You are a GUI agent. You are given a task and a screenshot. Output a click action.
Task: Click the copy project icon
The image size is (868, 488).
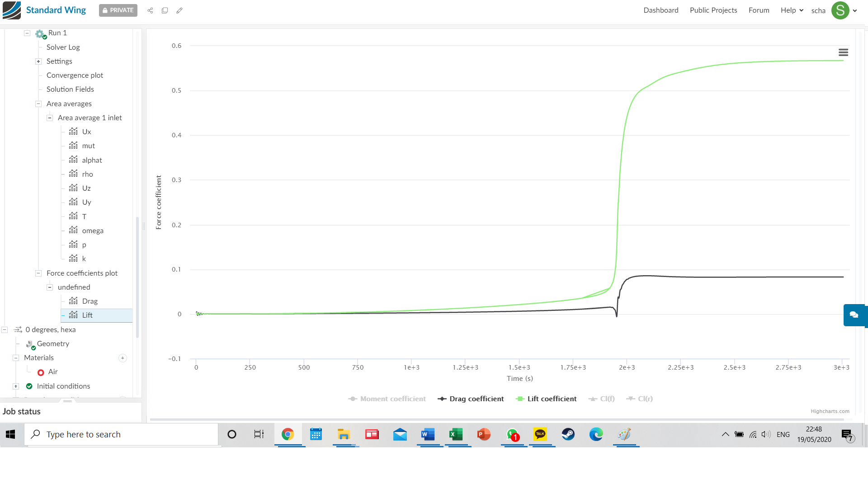[x=165, y=10]
